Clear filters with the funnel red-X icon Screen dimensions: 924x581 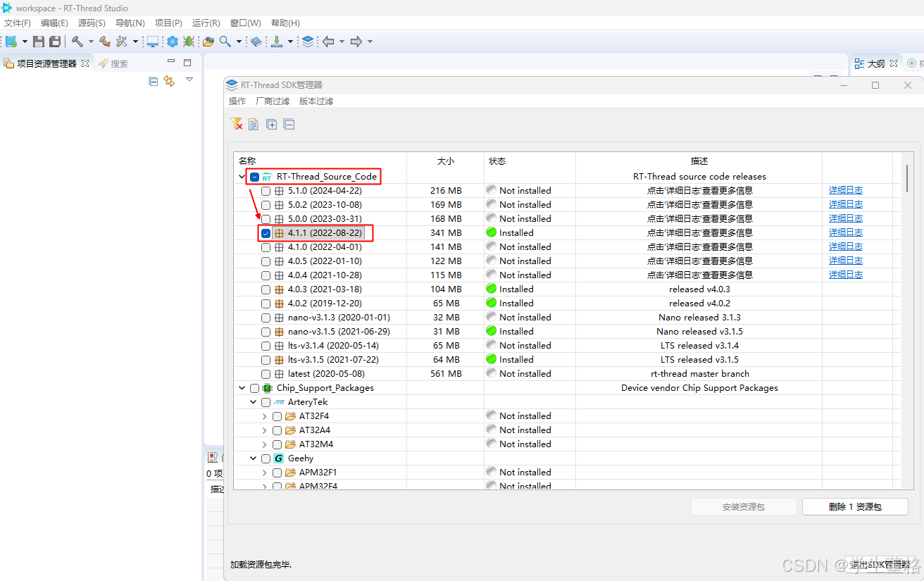click(x=237, y=125)
